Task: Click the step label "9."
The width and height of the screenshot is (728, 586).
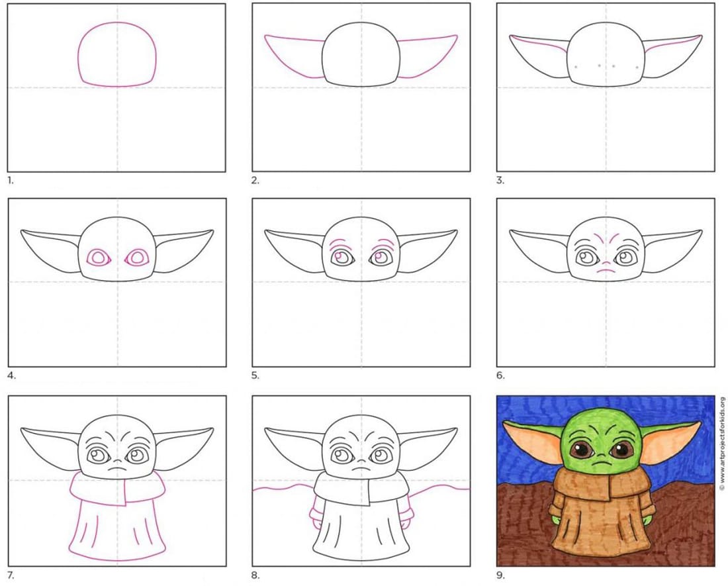Action: (x=500, y=576)
